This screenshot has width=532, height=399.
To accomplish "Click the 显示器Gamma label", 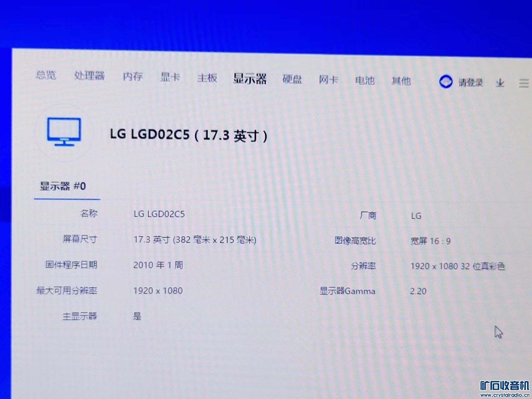I will click(x=347, y=291).
